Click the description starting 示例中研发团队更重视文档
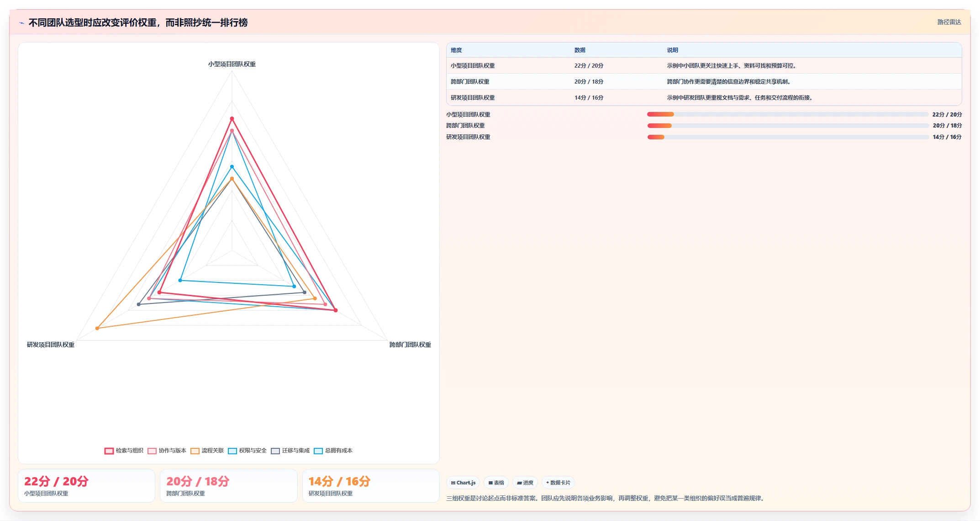 (740, 98)
